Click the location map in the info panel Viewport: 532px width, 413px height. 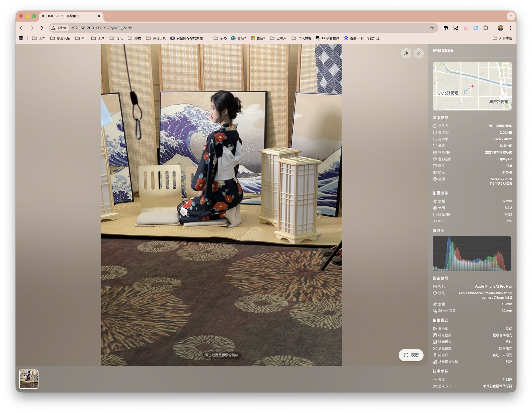(x=472, y=86)
